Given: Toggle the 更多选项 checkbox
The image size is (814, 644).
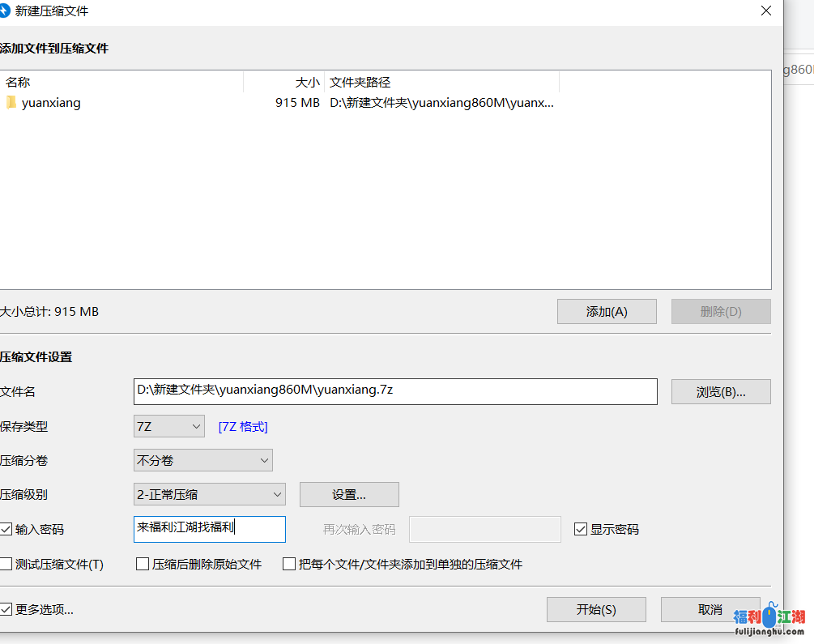Looking at the screenshot, I should pos(6,609).
